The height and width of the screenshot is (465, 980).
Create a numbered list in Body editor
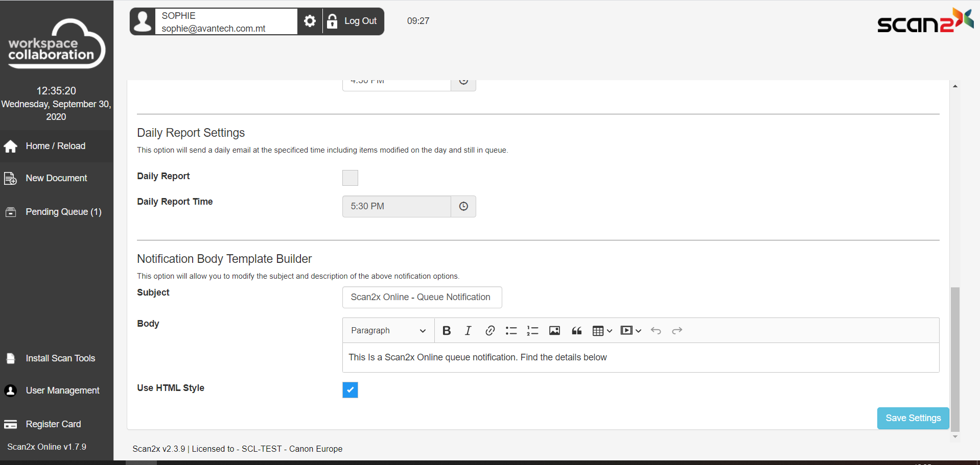pyautogui.click(x=532, y=331)
